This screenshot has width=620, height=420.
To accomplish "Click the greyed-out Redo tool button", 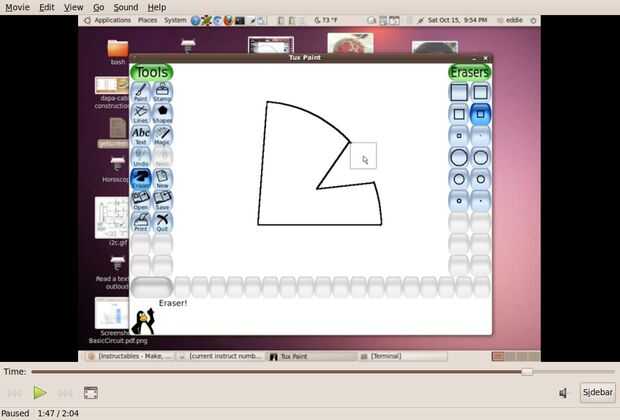I will tap(162, 157).
